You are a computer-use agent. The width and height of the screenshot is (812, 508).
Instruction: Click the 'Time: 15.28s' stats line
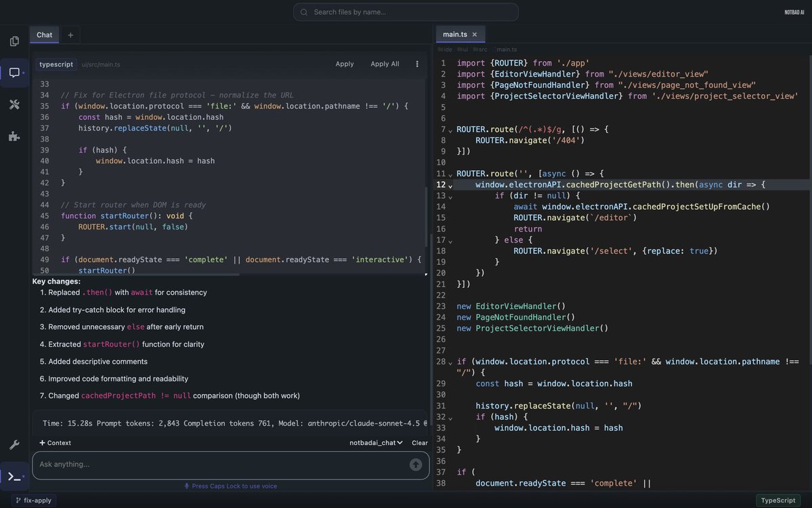[235, 423]
